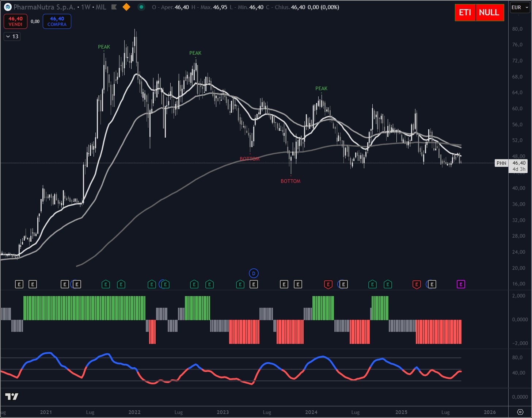
Task: Click the TradingView logo watermark
Action: 12,396
